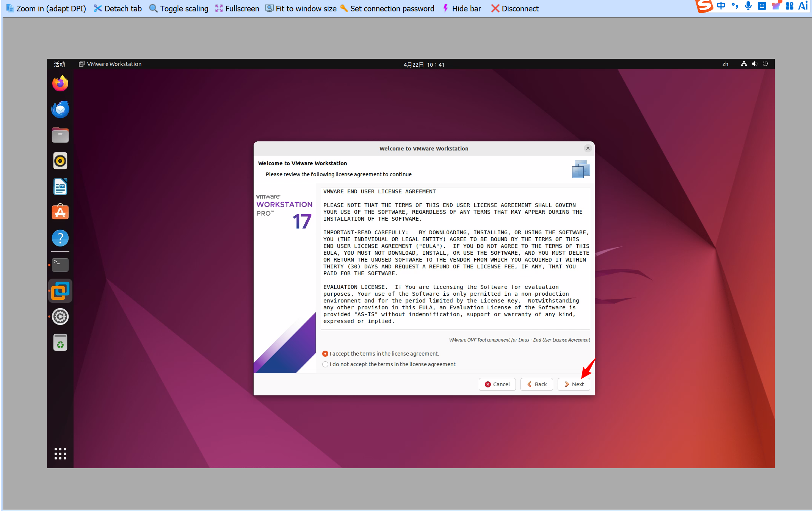Screen dimensions: 812x511
Task: Launch LibreOffice Writer from the dock
Action: coord(60,187)
